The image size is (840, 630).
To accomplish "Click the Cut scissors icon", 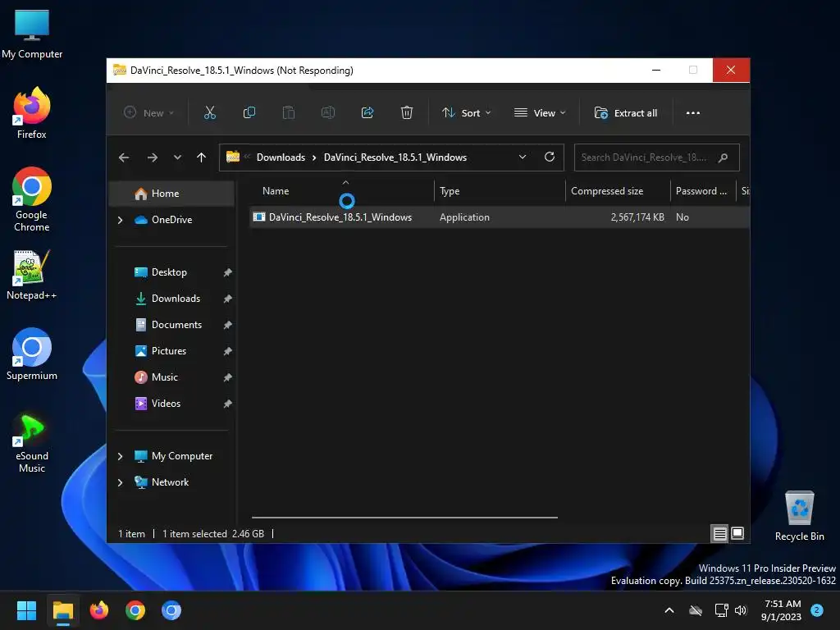I will [x=209, y=113].
